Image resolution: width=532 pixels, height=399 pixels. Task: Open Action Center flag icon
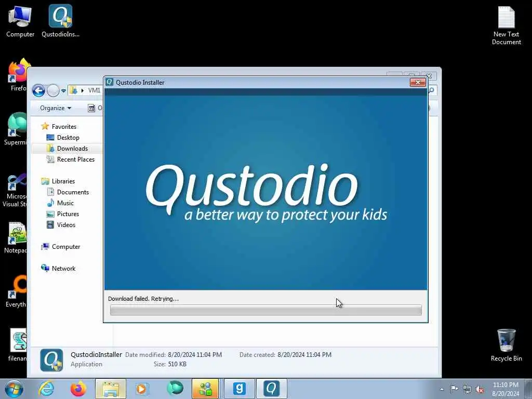(454, 389)
